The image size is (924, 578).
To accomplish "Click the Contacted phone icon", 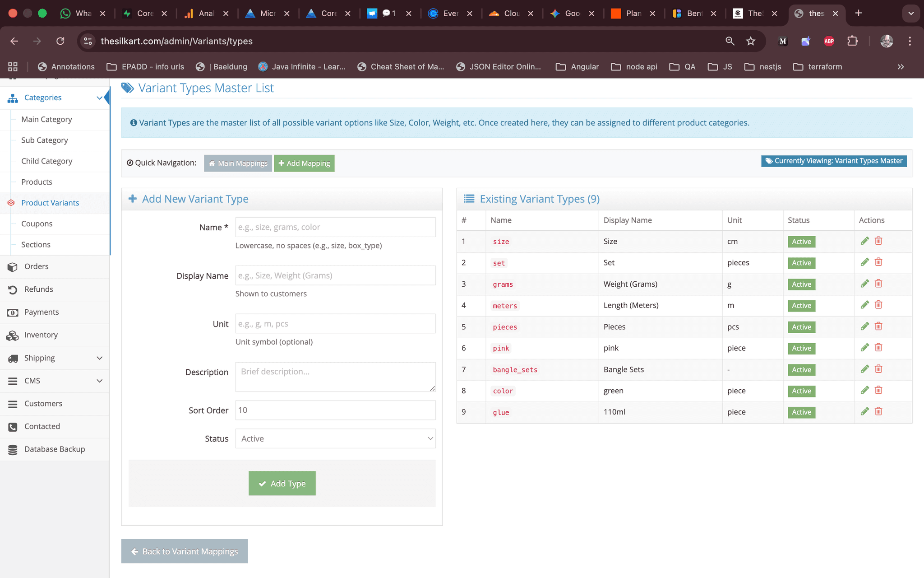I will tap(12, 426).
